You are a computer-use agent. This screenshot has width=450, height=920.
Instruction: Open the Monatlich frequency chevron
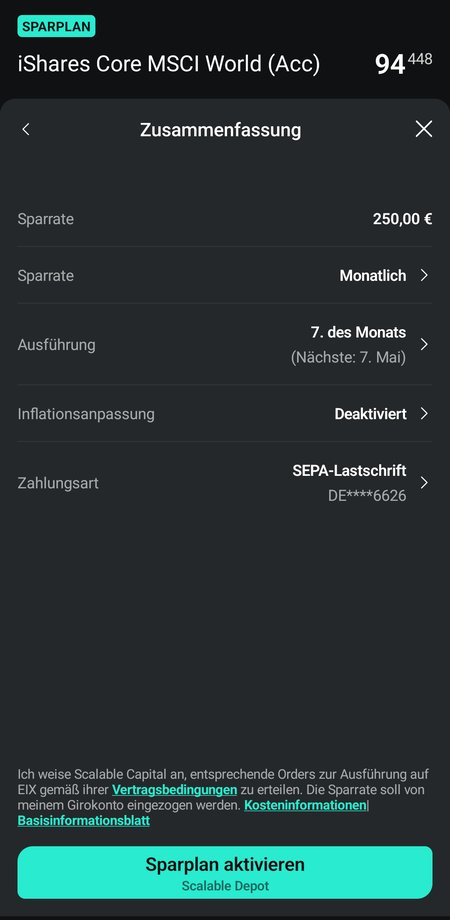(x=424, y=275)
